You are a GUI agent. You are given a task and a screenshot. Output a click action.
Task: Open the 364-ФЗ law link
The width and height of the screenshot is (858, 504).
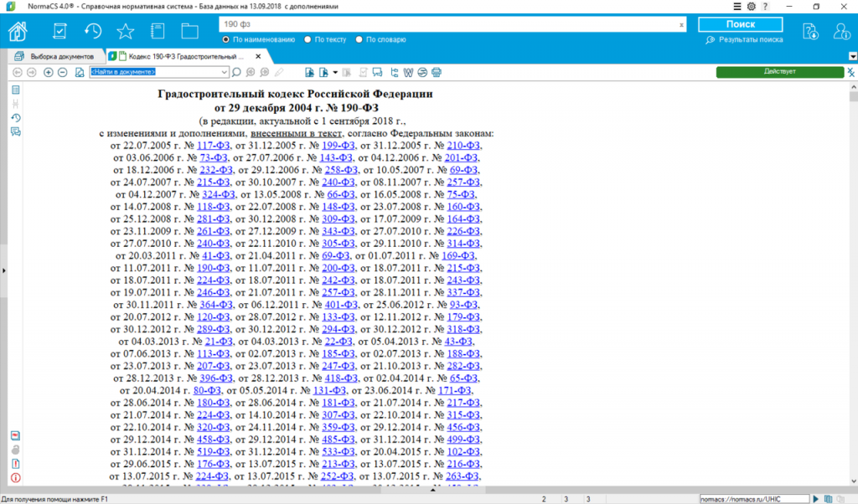[216, 305]
